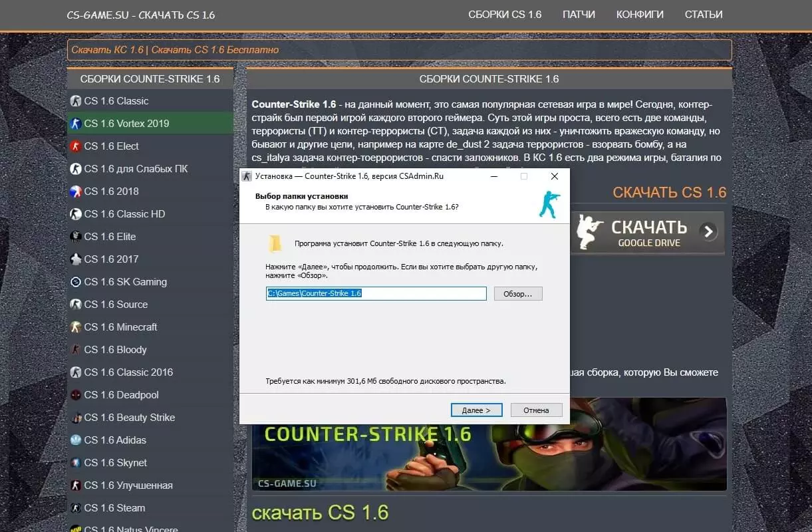Click the CS 1.6 Classic 2016 icon
The image size is (812, 532).
click(x=75, y=372)
